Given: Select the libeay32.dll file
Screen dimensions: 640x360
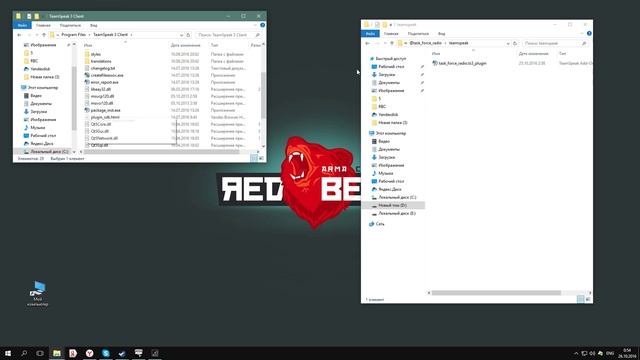Looking at the screenshot, I should click(100, 89).
